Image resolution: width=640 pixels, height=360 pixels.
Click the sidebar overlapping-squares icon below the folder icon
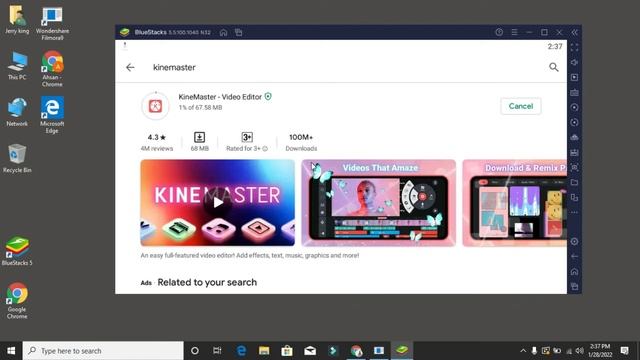point(574,198)
